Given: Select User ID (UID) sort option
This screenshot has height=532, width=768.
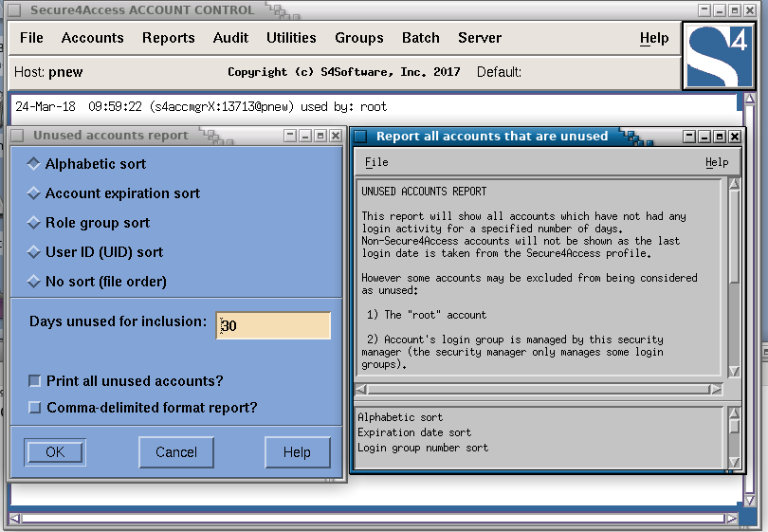Looking at the screenshot, I should [95, 252].
